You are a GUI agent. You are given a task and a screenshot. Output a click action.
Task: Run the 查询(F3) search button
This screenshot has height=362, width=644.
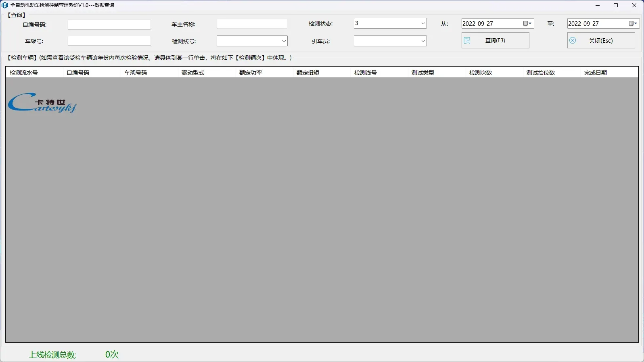click(x=495, y=40)
